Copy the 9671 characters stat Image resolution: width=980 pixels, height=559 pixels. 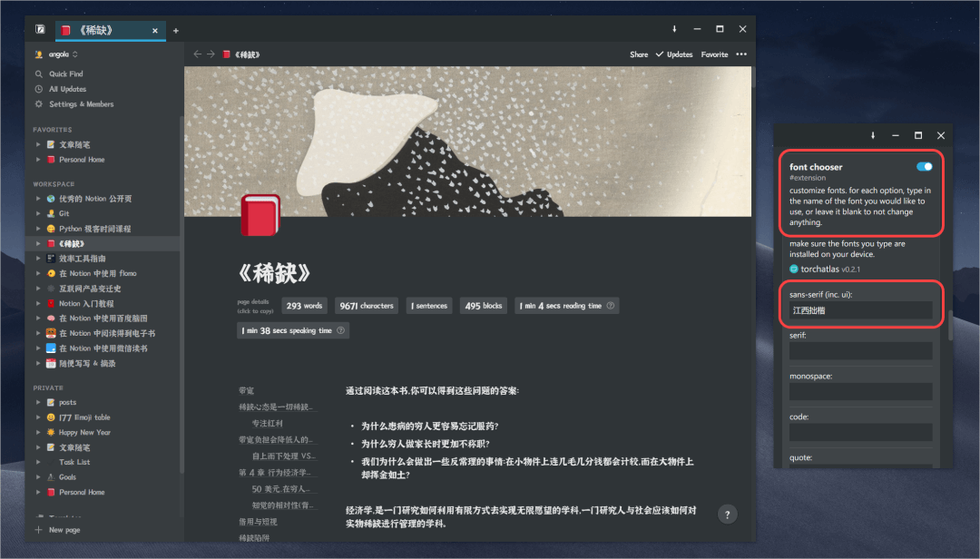367,306
